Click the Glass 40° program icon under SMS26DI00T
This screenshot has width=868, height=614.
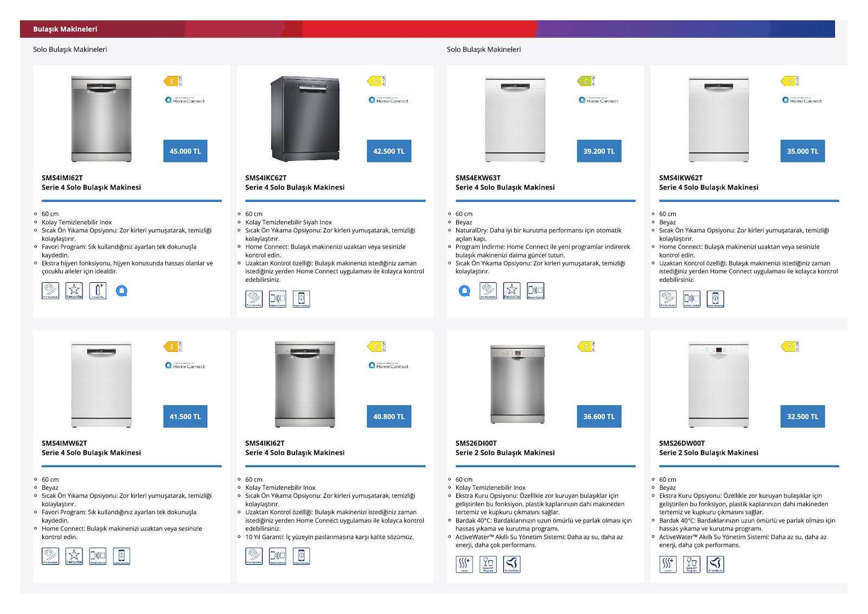click(488, 565)
